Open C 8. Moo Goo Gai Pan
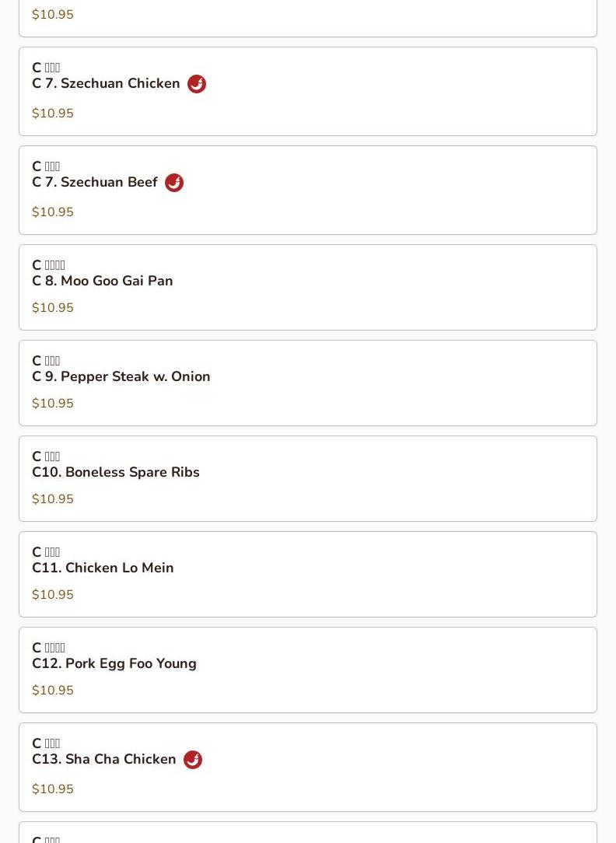Image resolution: width=616 pixels, height=843 pixels. (103, 281)
